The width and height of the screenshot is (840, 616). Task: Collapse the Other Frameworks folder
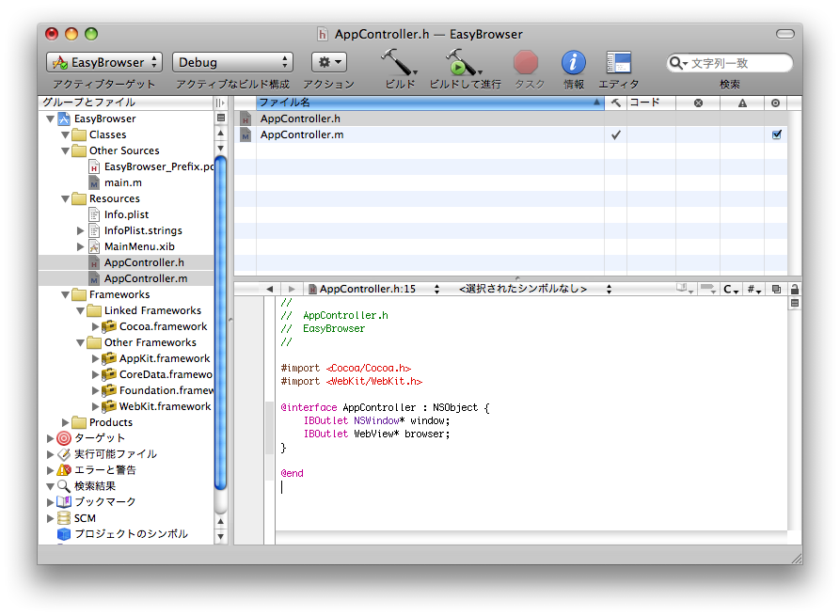pyautogui.click(x=80, y=342)
